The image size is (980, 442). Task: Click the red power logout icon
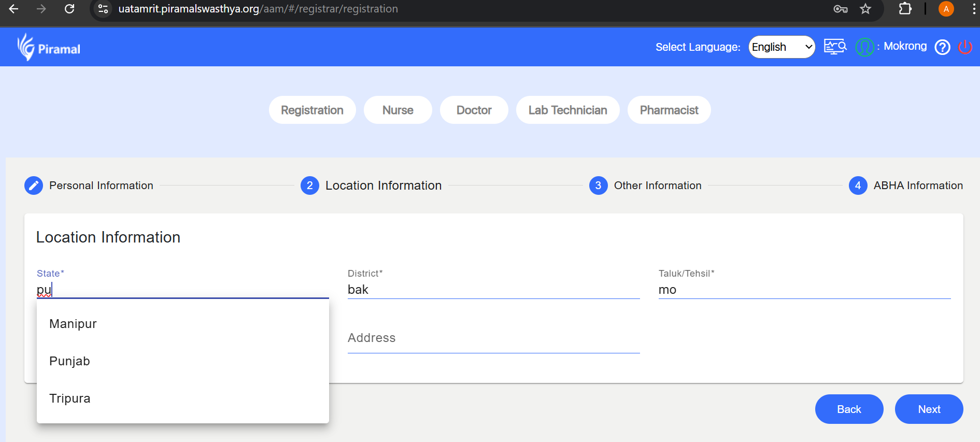click(x=965, y=47)
